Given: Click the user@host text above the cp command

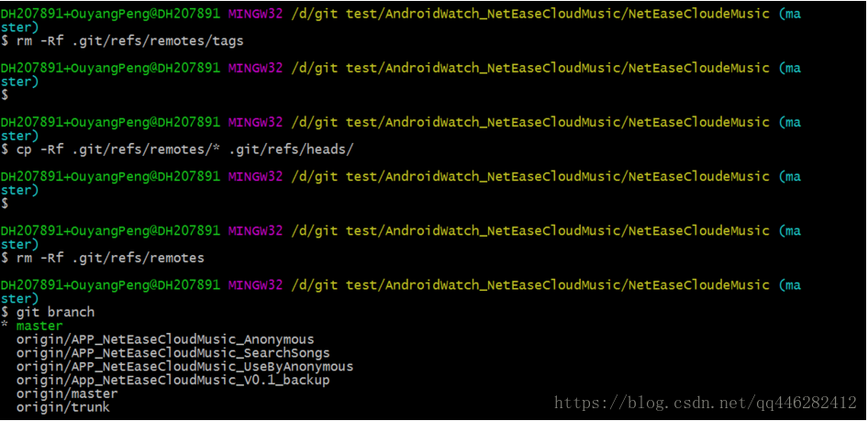Looking at the screenshot, I should click(x=110, y=122).
